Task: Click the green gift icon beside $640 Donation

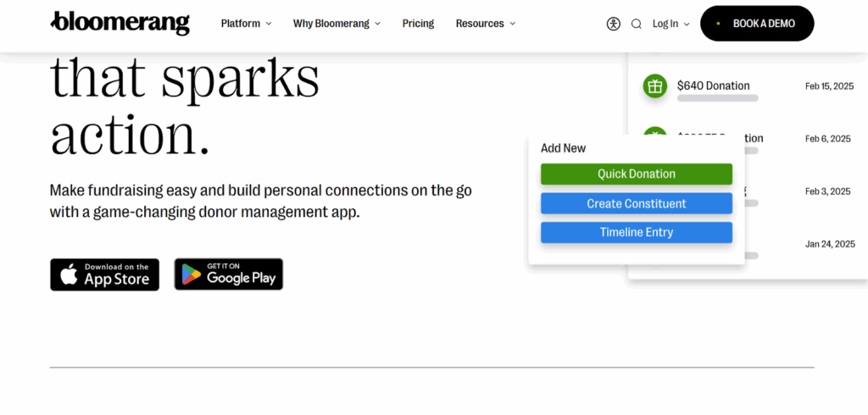Action: click(654, 86)
